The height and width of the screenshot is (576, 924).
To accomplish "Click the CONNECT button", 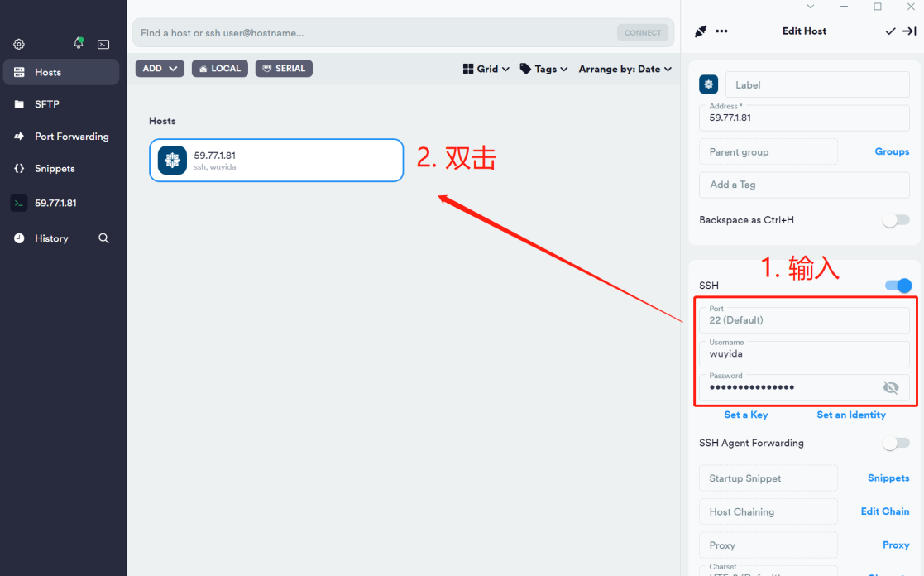I will tap(642, 33).
